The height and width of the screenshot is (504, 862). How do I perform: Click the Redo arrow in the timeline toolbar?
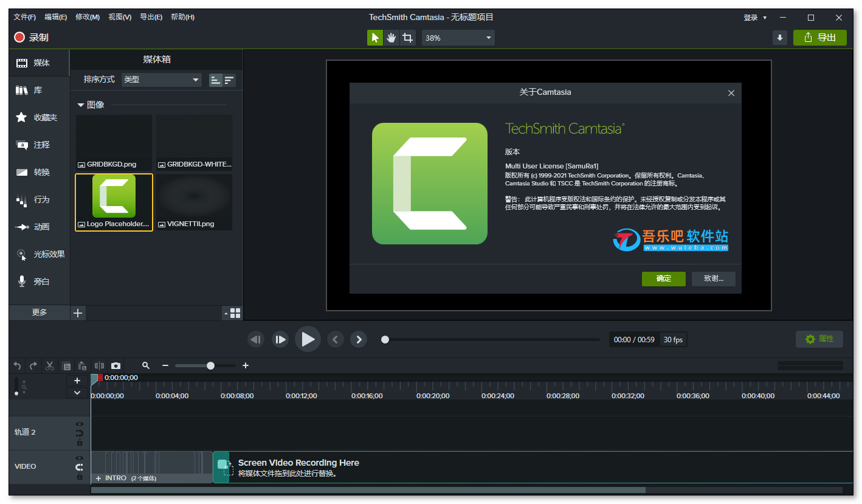point(33,365)
